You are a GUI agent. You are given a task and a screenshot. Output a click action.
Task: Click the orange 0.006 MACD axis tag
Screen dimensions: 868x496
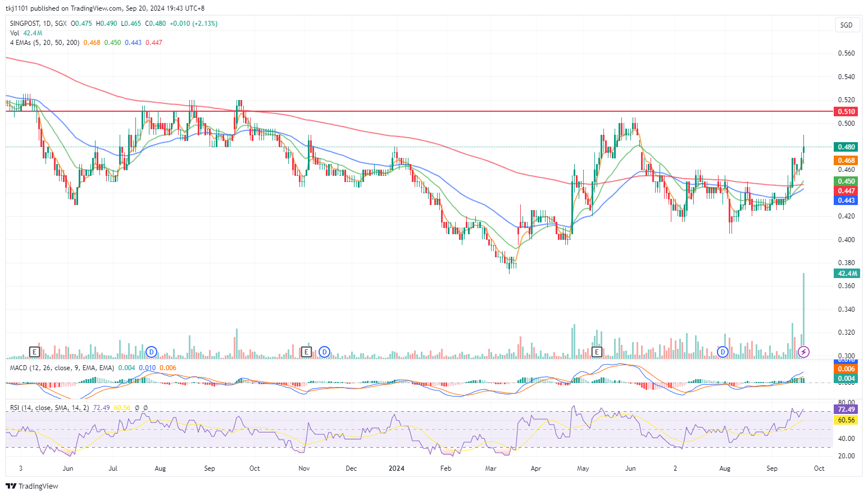pyautogui.click(x=846, y=368)
